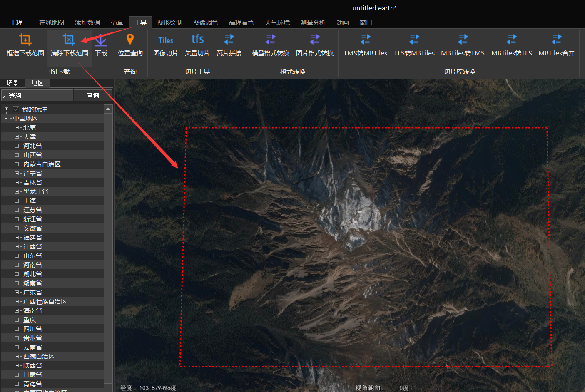The width and height of the screenshot is (585, 392).
Task: Open the 动画 ribbon tab
Action: point(343,22)
